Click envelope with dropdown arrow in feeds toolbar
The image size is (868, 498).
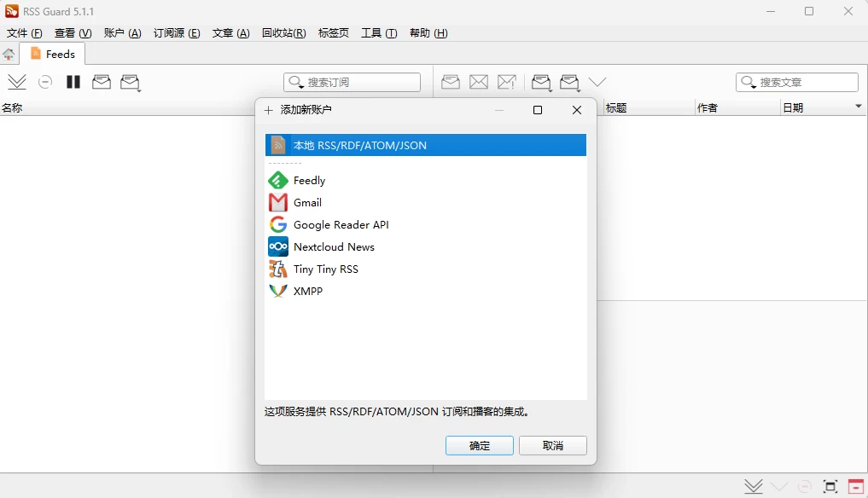click(130, 83)
